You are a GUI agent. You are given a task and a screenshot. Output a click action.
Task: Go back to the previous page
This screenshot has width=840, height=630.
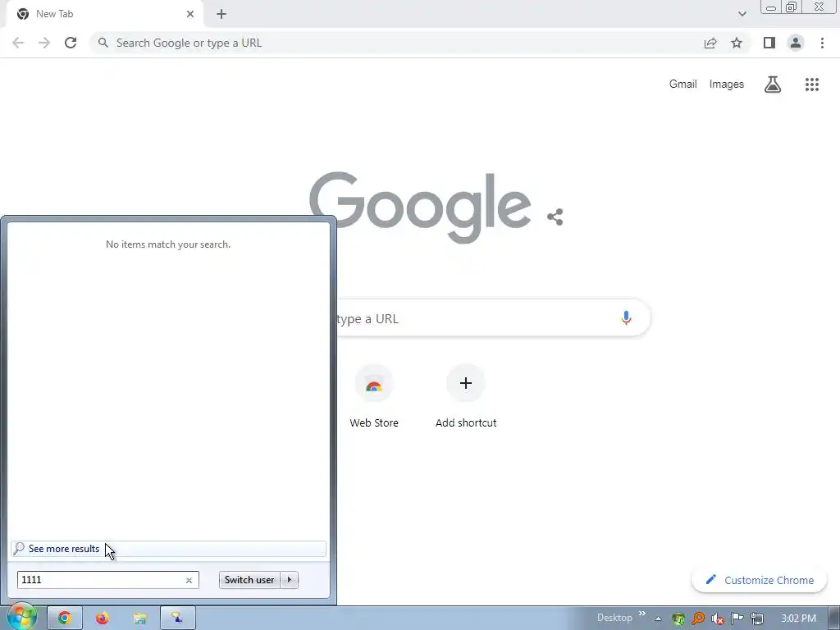(x=18, y=43)
